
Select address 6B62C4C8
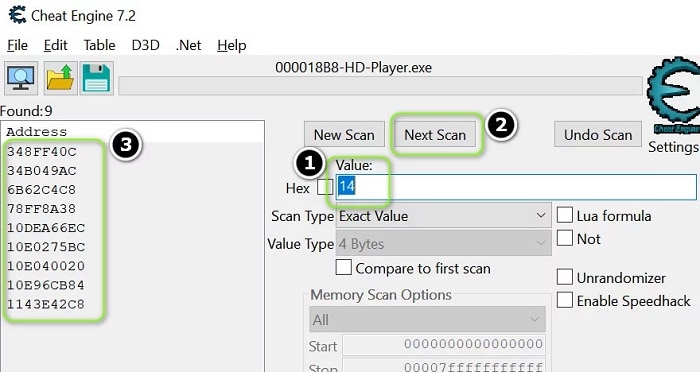(42, 190)
